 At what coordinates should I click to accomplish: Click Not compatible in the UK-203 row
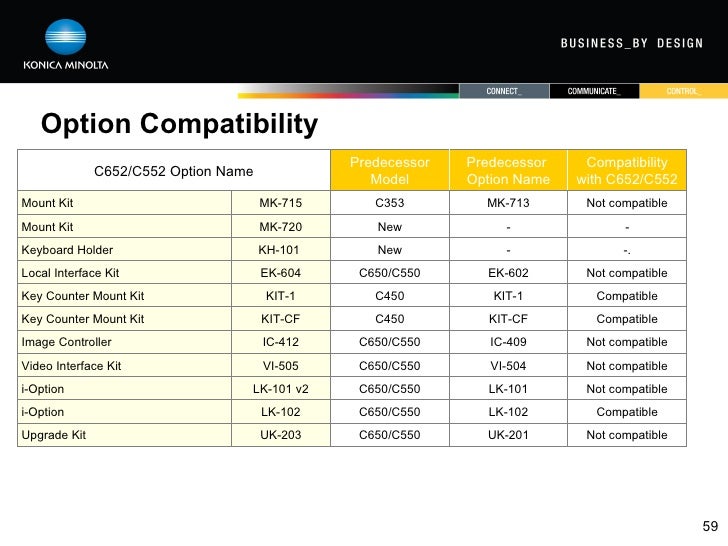[x=627, y=435]
